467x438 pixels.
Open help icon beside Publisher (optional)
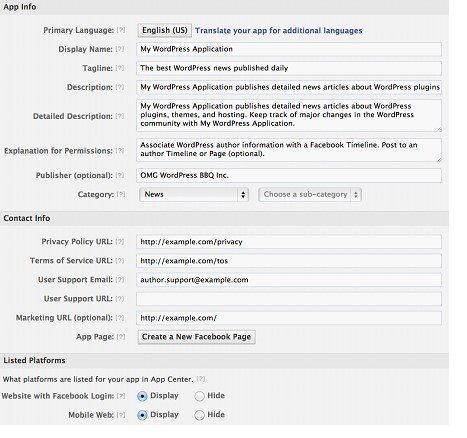tap(120, 175)
